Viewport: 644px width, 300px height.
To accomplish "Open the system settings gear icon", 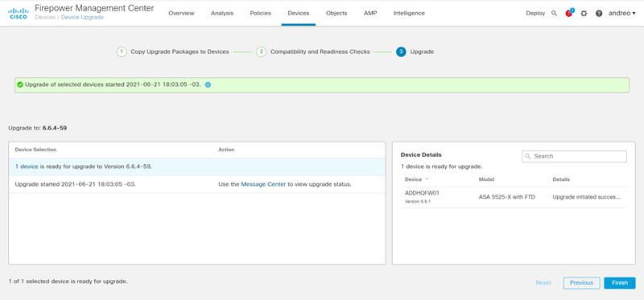I will [x=584, y=13].
